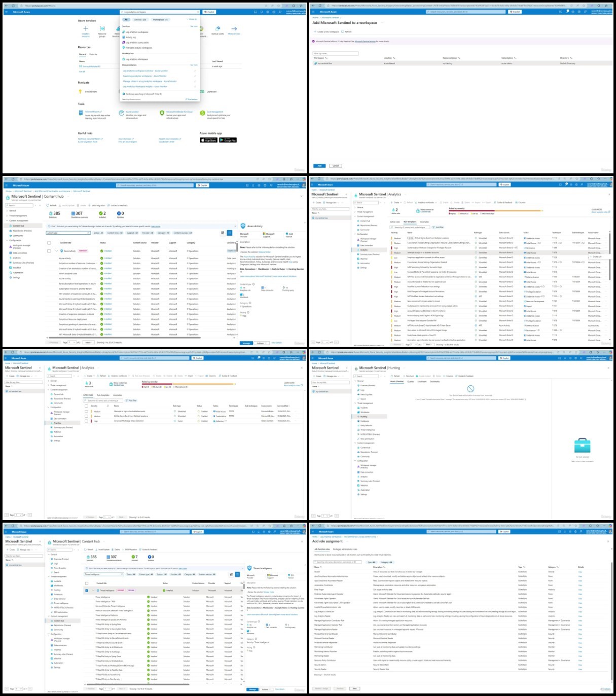This screenshot has height=696, width=616.
Task: Click View details link in Azure Activity pane
Action: [277, 343]
